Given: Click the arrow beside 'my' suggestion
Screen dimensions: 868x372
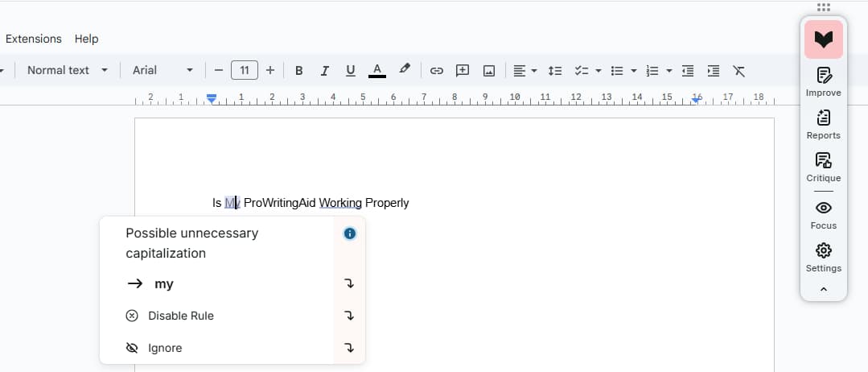Looking at the screenshot, I should 349,284.
